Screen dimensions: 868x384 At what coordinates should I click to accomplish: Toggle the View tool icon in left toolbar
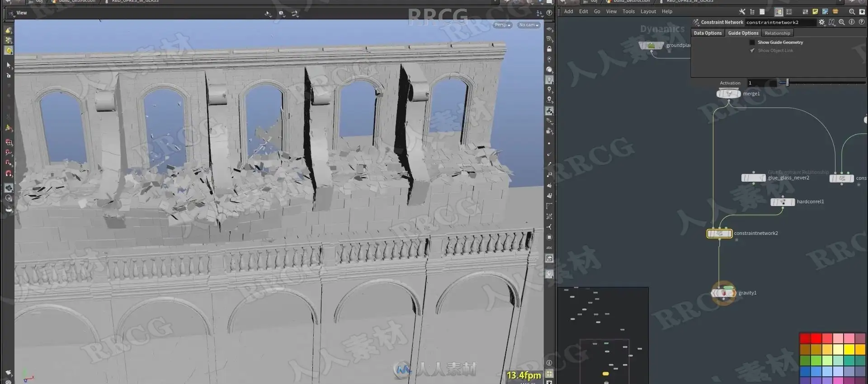9,188
